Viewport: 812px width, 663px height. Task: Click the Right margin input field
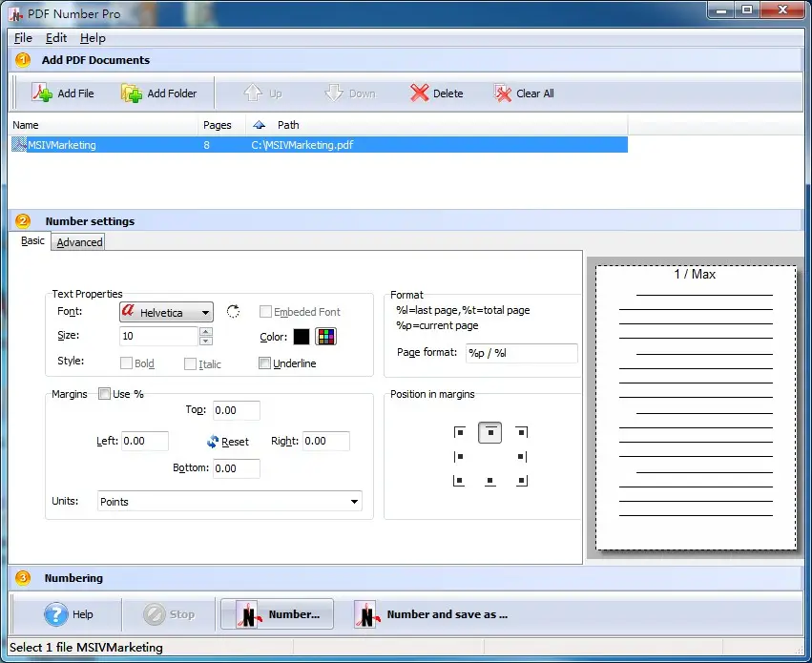pyautogui.click(x=326, y=441)
